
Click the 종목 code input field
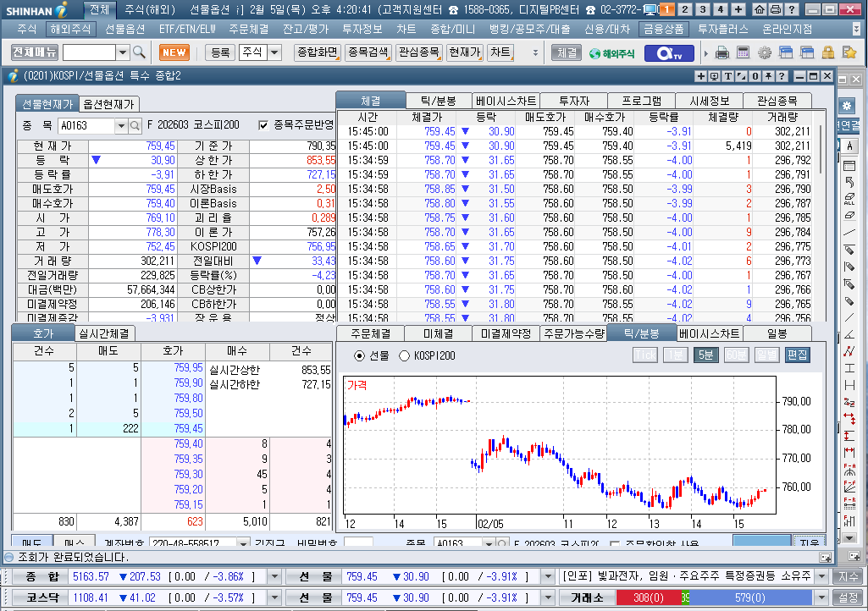[x=87, y=126]
